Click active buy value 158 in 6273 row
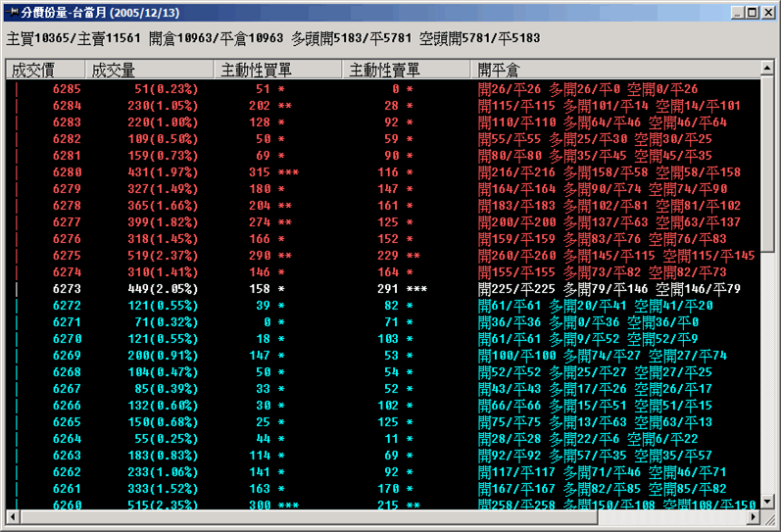 [260, 289]
